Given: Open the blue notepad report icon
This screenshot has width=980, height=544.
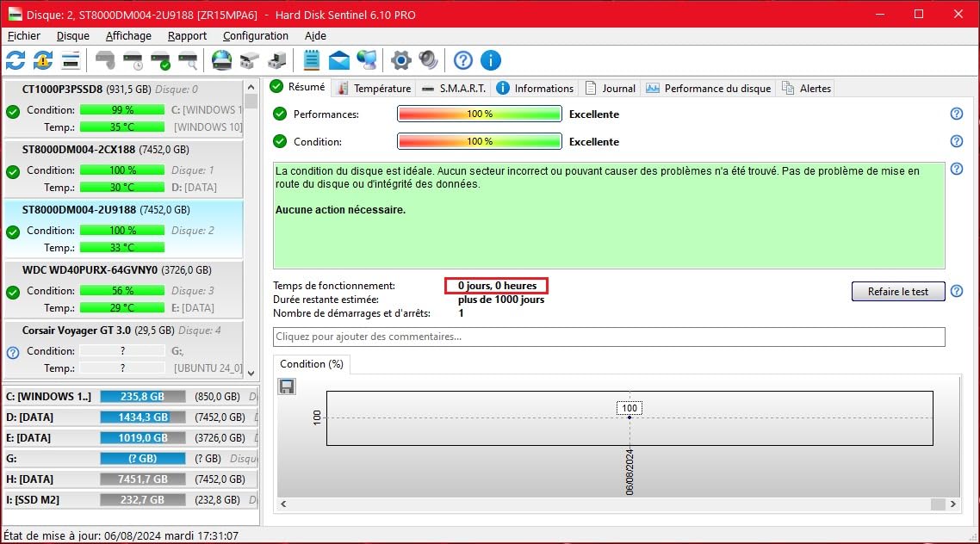Looking at the screenshot, I should [311, 60].
